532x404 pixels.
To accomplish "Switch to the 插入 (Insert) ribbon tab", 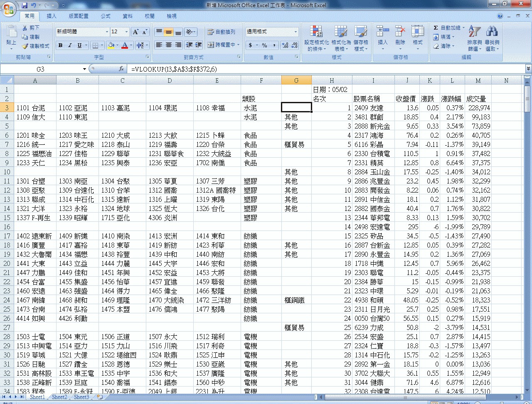I will point(52,16).
